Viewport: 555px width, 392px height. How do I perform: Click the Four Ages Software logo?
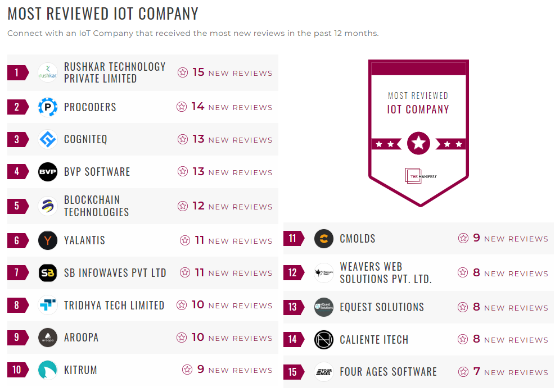pyautogui.click(x=324, y=372)
